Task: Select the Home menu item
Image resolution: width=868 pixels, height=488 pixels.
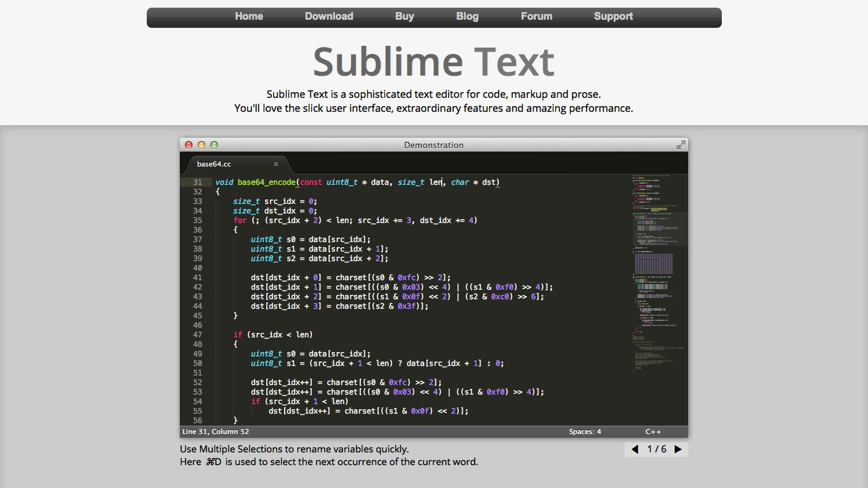Action: pos(249,16)
